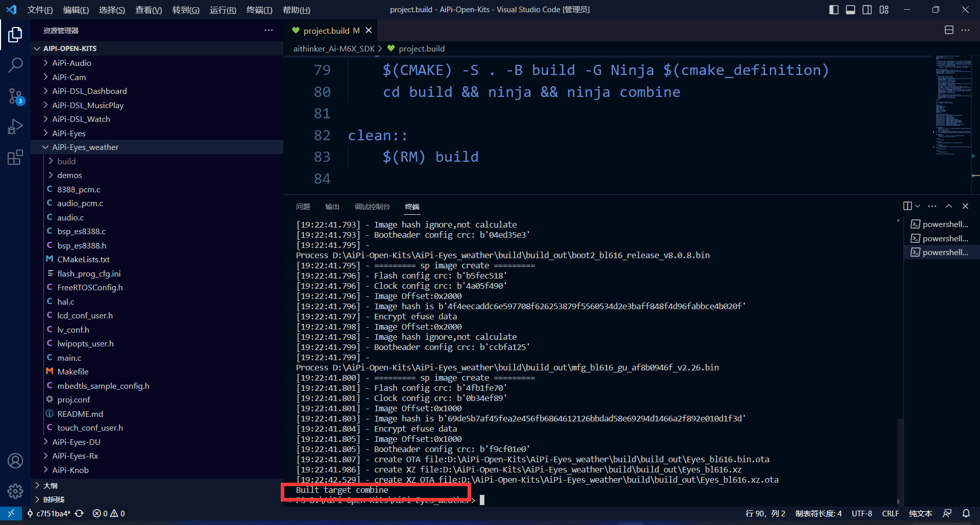Open the Search view in activity bar

point(15,65)
